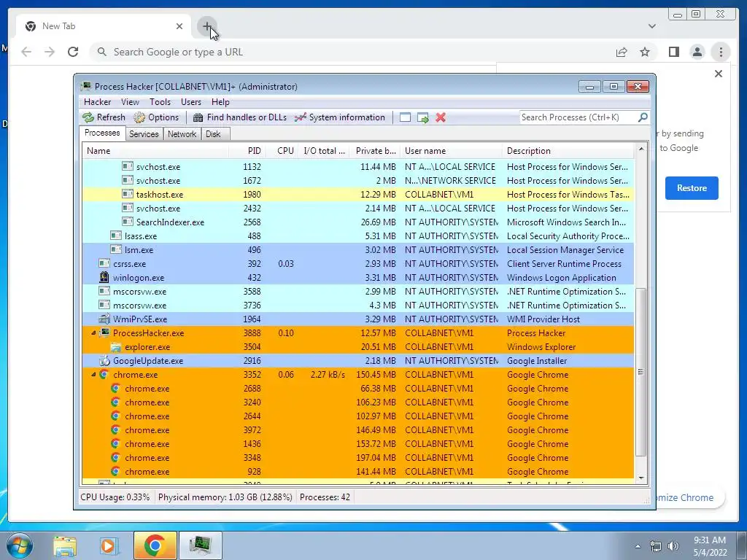
Task: Open the Users menu
Action: pyautogui.click(x=190, y=102)
